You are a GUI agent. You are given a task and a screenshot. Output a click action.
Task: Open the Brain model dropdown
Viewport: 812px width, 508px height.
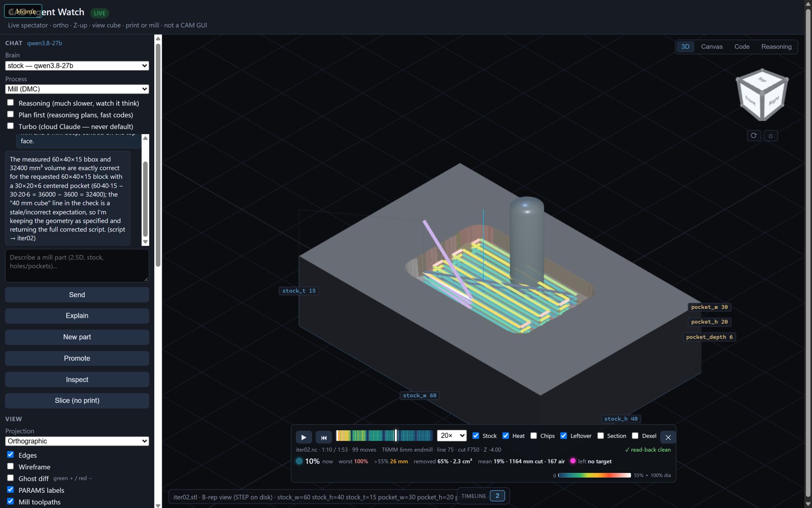[x=77, y=66]
